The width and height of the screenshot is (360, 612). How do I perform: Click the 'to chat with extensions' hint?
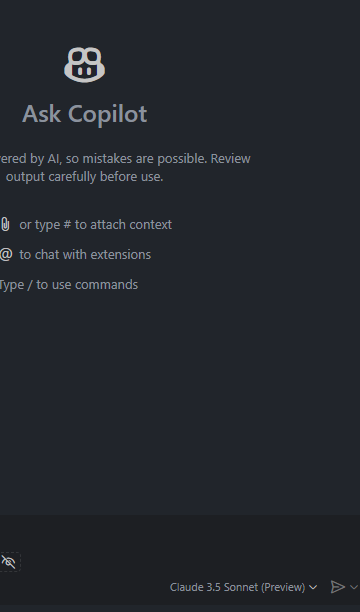[x=85, y=254]
